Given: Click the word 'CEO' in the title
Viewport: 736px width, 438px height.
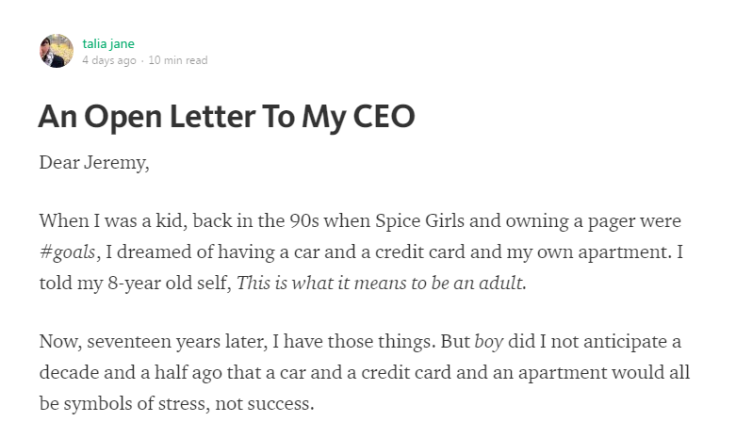Looking at the screenshot, I should (383, 116).
